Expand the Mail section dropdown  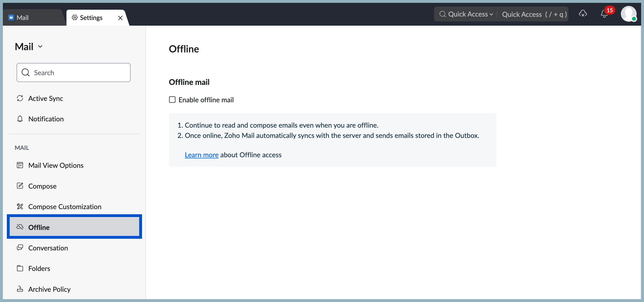[40, 46]
